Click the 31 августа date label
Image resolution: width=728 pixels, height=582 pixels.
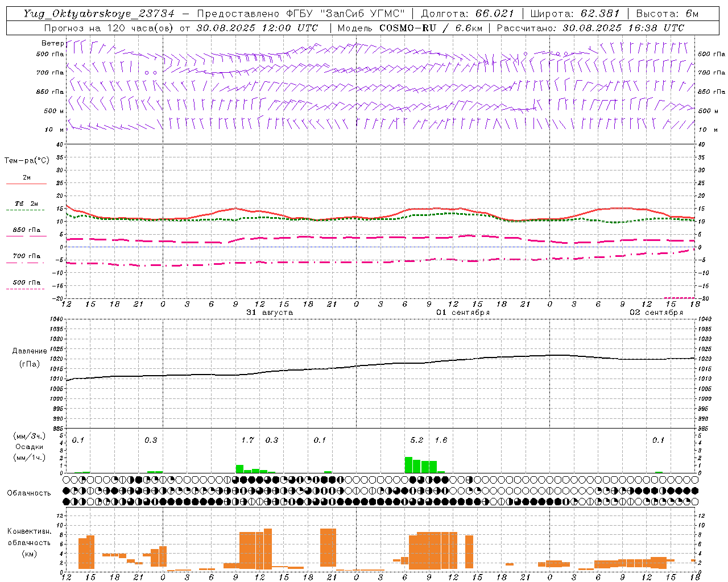tap(270, 313)
